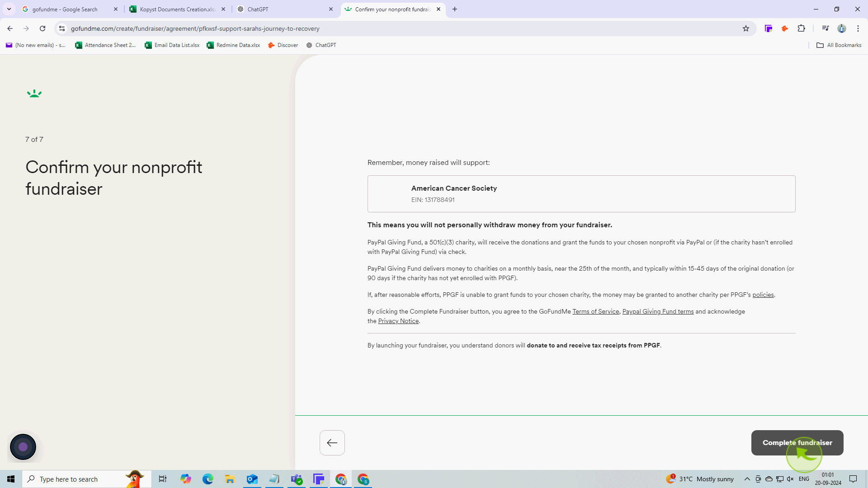This screenshot has width=868, height=488.
Task: Click the Type here to search box
Action: 87,479
